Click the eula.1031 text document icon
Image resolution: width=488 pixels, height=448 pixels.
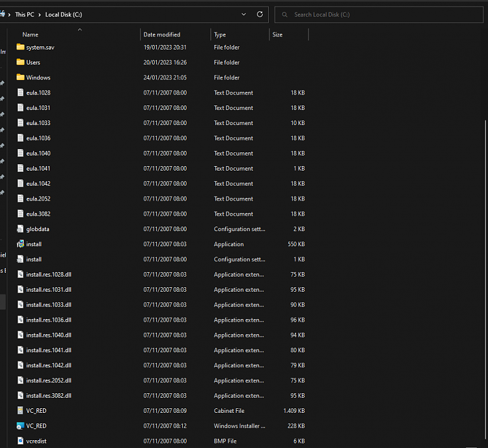click(20, 108)
